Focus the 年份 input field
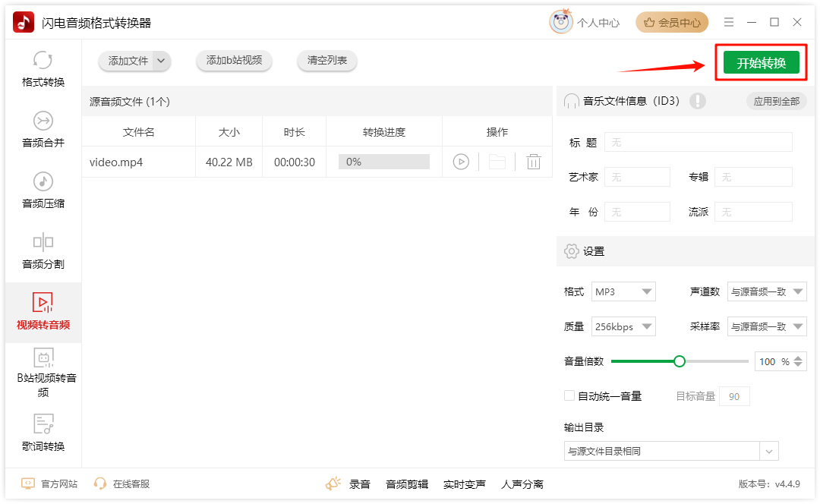This screenshot has height=504, width=820. (x=637, y=212)
